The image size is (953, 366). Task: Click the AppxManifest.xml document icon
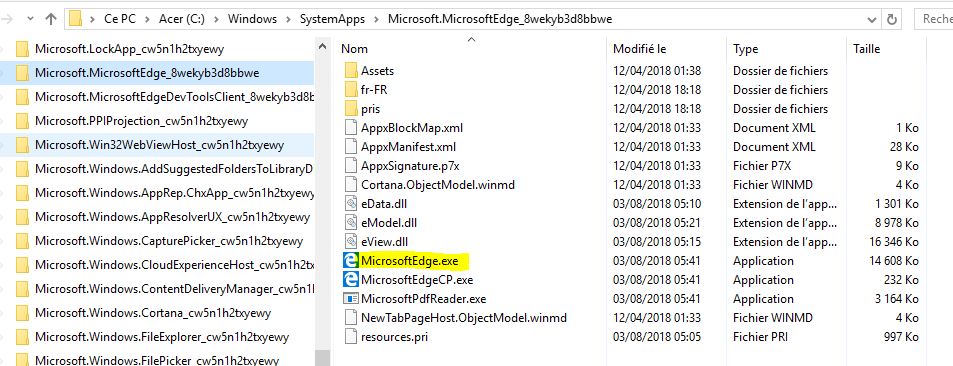tap(351, 147)
